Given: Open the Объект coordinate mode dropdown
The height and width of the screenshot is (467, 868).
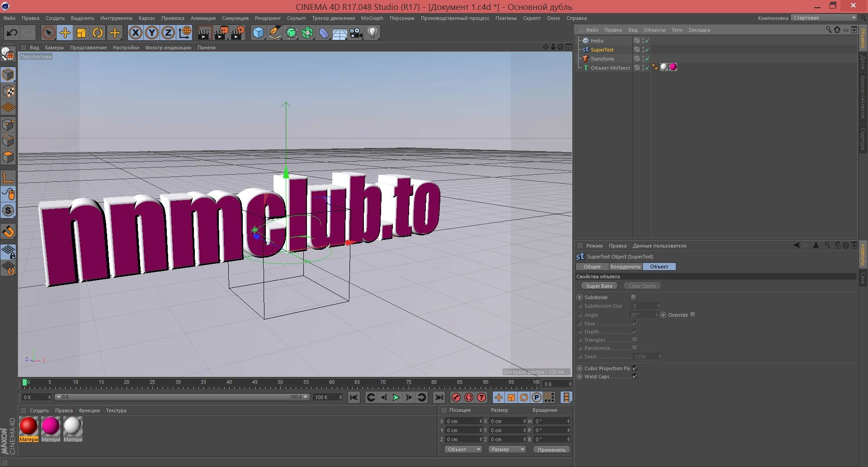Looking at the screenshot, I should coord(463,449).
